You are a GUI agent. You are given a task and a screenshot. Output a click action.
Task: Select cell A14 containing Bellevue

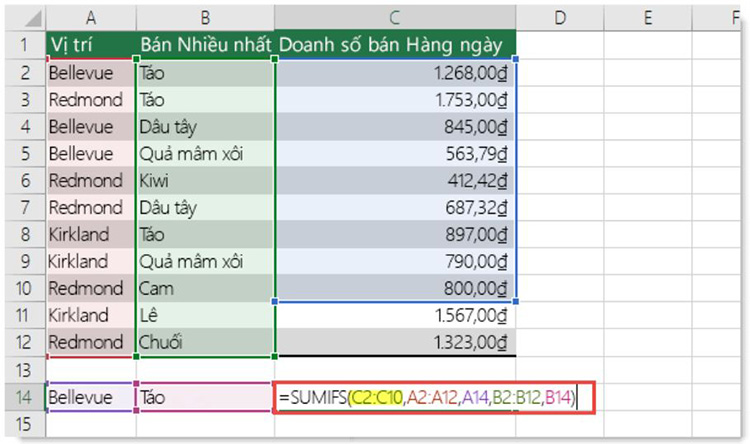click(x=91, y=397)
